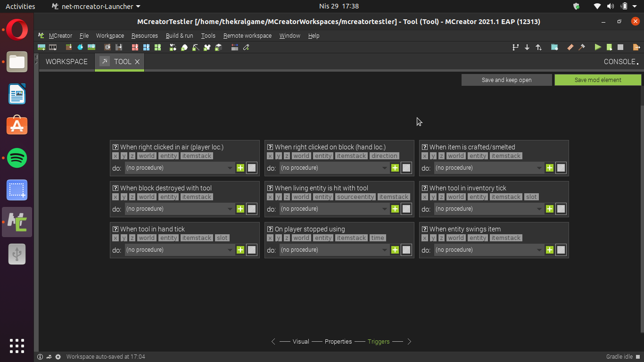Click green plus for When entity swings item
Screen dimensions: 644x362
pyautogui.click(x=550, y=250)
